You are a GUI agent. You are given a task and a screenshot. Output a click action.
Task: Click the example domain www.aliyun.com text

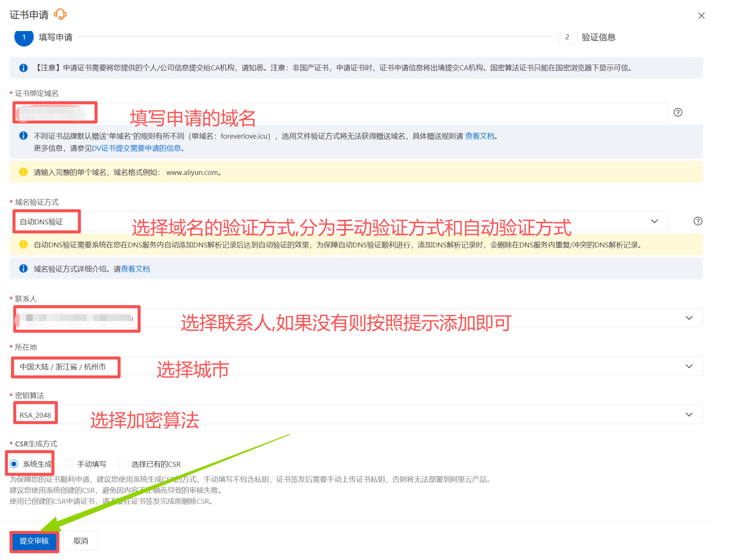(192, 172)
